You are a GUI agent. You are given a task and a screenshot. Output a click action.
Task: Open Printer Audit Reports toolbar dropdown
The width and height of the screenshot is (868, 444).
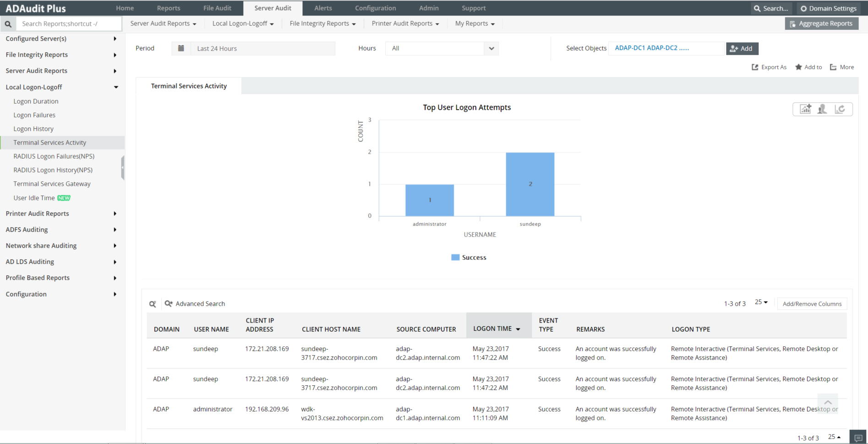point(405,23)
